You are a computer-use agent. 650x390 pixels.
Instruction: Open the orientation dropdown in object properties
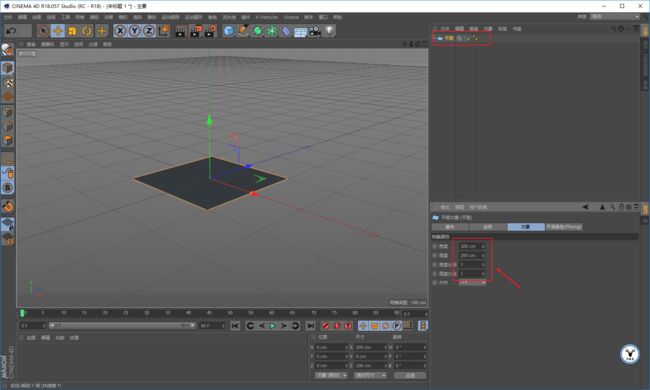click(x=472, y=283)
